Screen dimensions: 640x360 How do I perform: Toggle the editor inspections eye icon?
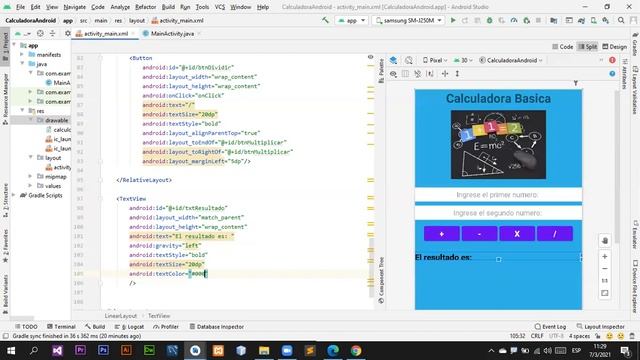pos(371,57)
